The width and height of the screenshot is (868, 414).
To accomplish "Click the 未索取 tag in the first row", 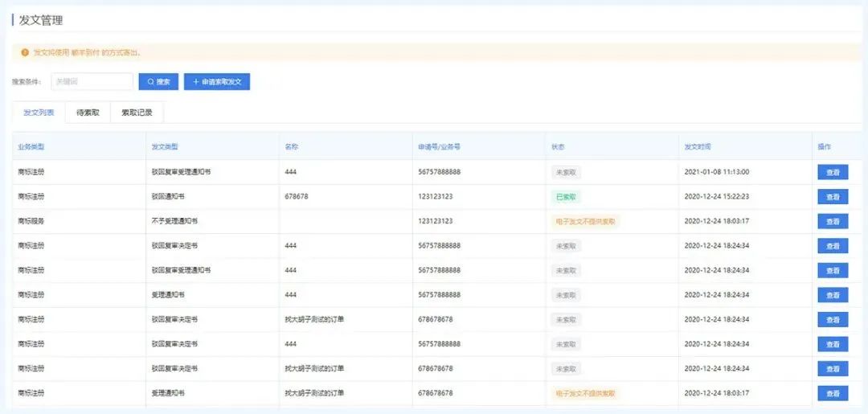I will (x=566, y=172).
